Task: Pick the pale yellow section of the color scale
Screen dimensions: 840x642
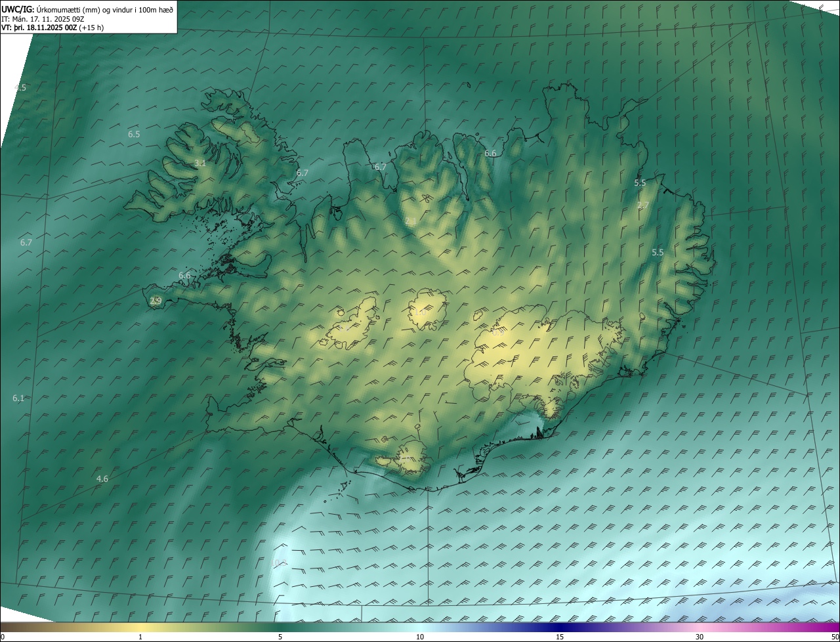Action: coord(140,627)
